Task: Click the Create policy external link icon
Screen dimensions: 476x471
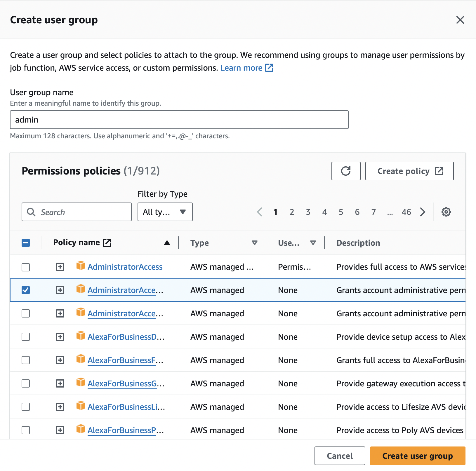Action: (439, 171)
